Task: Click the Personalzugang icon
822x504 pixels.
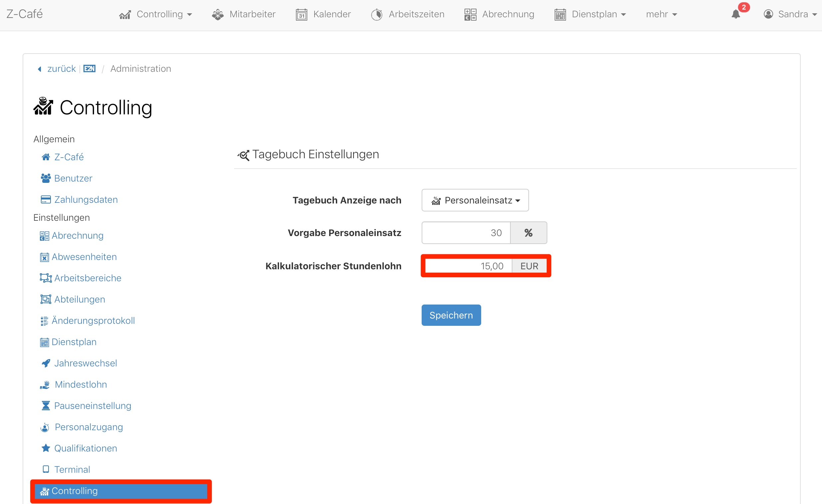Action: pyautogui.click(x=45, y=428)
